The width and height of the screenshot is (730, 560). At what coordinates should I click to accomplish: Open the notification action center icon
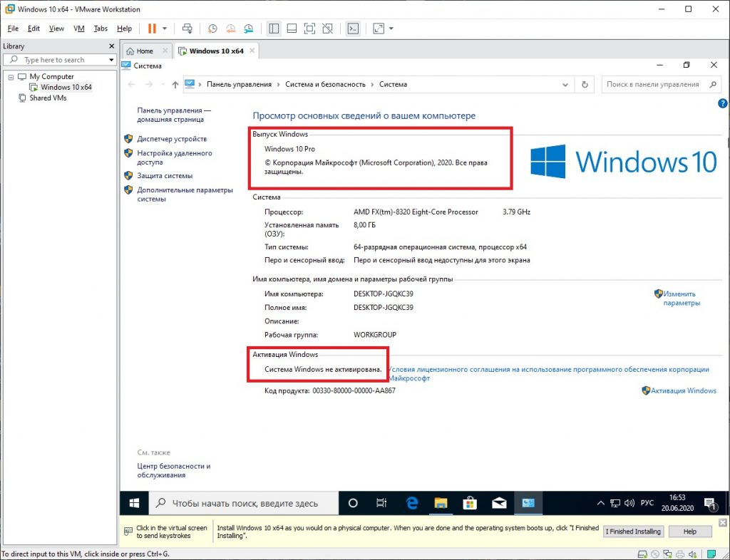710,503
